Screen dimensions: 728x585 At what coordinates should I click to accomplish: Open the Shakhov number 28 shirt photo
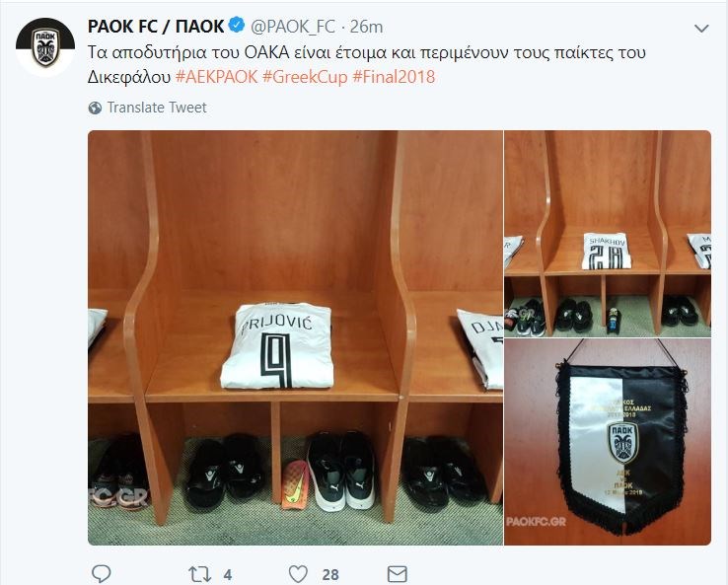point(608,234)
